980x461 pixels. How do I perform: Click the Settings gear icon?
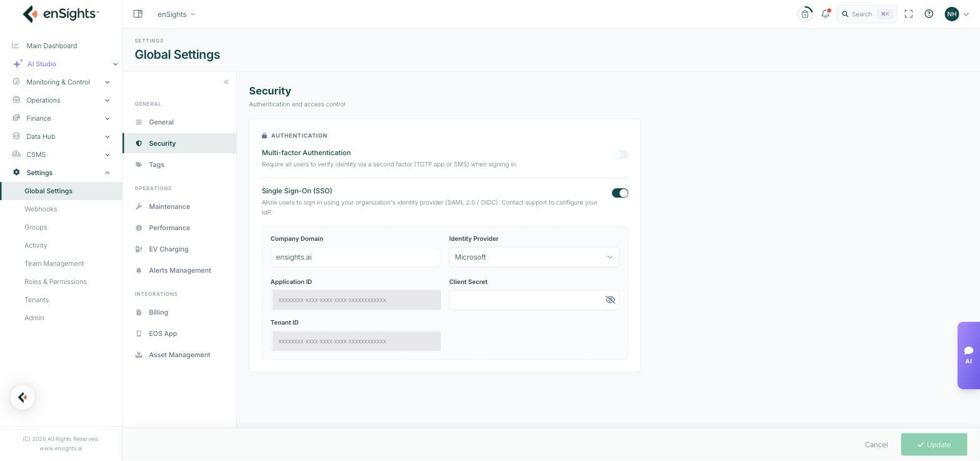(x=16, y=173)
